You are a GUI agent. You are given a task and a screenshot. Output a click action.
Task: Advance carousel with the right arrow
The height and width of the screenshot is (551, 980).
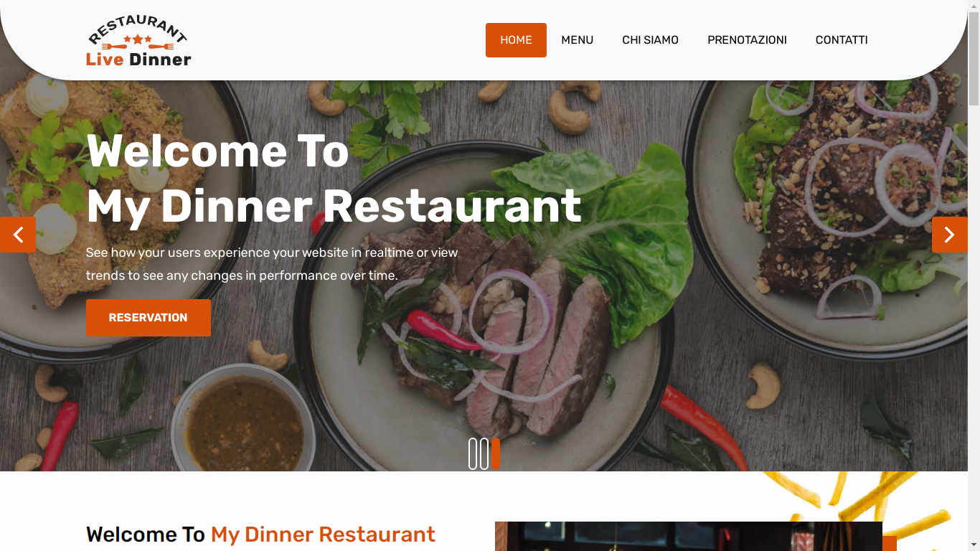[949, 235]
